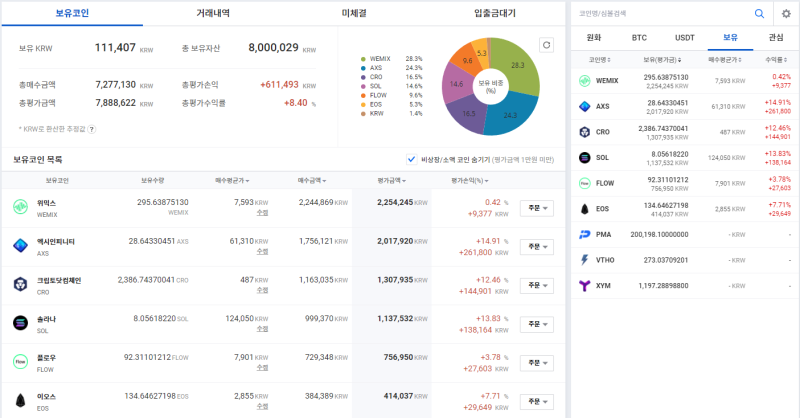
Task: Click 수정 link under SOL average price
Action: point(262,329)
